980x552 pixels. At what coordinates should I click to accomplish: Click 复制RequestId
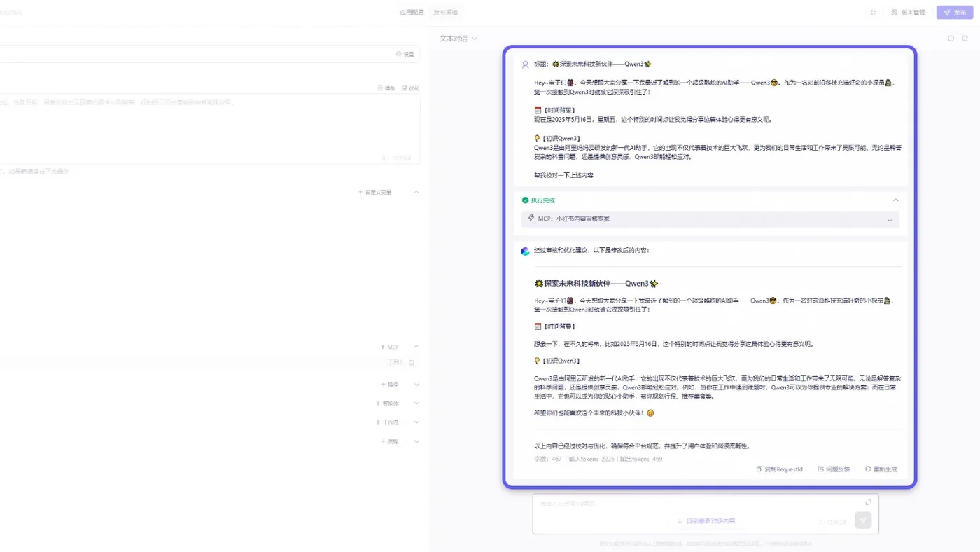coord(780,469)
